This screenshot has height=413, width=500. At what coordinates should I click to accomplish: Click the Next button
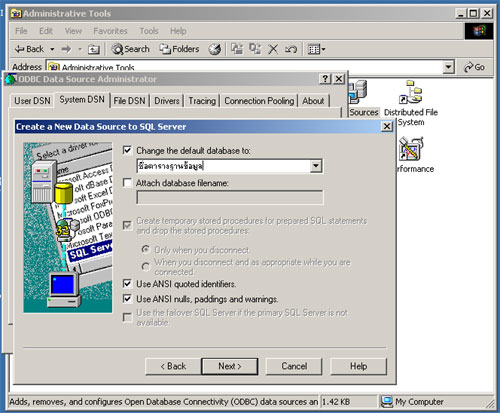coord(230,366)
